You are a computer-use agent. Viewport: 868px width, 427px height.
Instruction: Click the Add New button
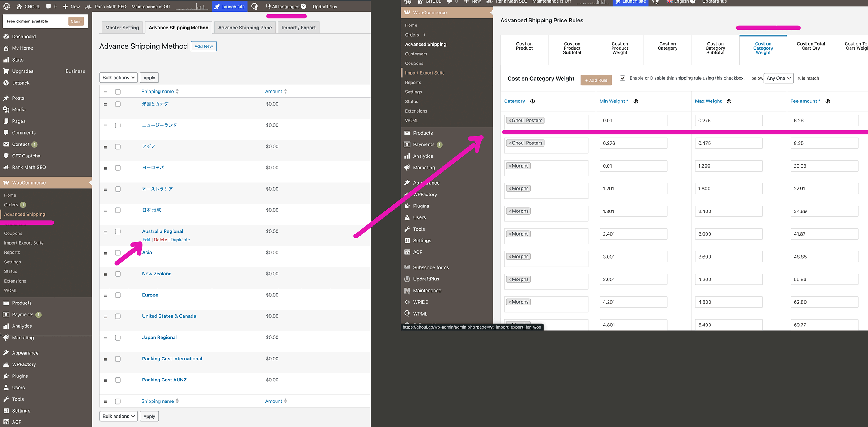coord(204,46)
